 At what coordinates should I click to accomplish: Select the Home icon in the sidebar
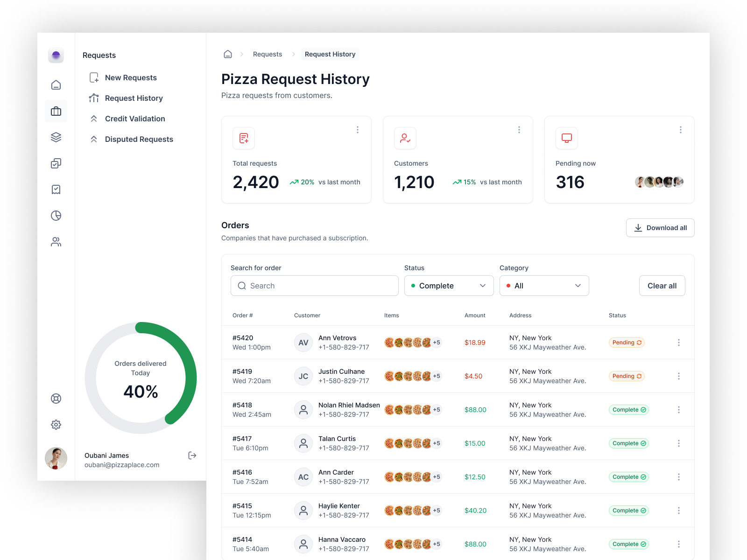56,85
